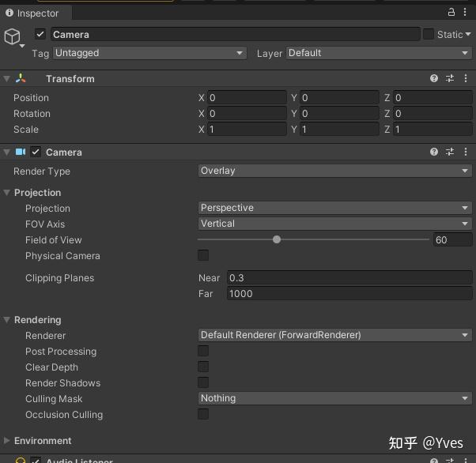Screen dimensions: 476x463
Task: Open Camera component context menu
Action: (465, 152)
